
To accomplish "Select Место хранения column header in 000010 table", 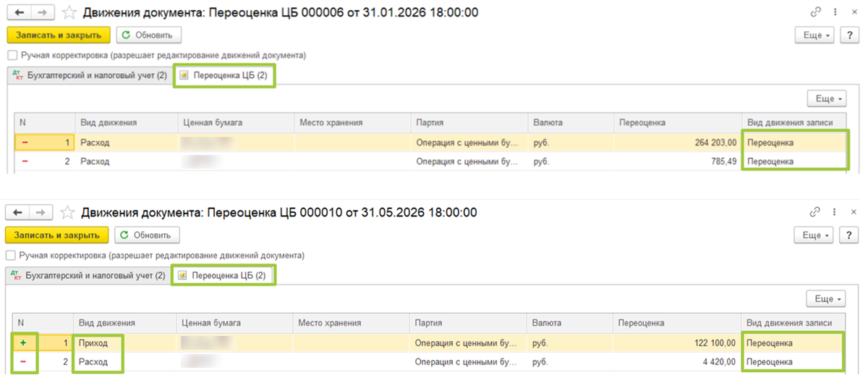I will 351,323.
